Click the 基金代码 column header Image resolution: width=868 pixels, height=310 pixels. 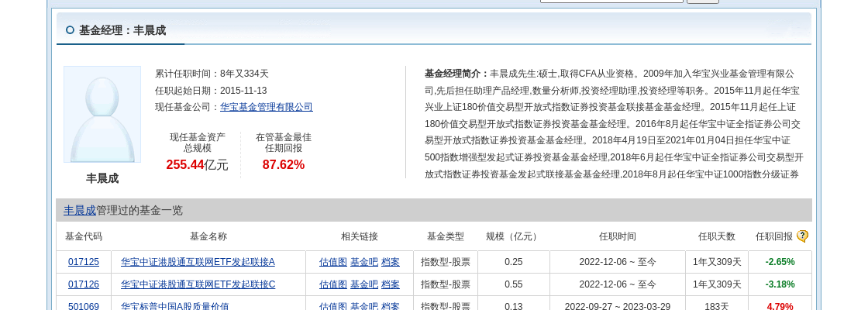(x=84, y=236)
